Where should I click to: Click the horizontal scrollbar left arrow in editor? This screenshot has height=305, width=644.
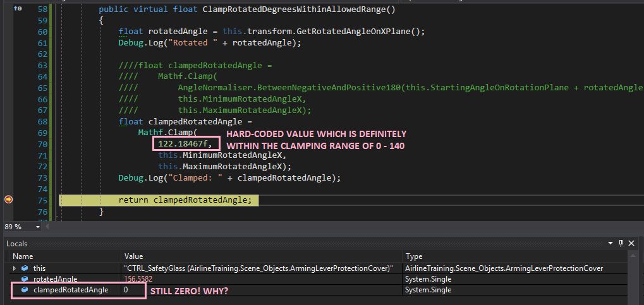pyautogui.click(x=47, y=227)
